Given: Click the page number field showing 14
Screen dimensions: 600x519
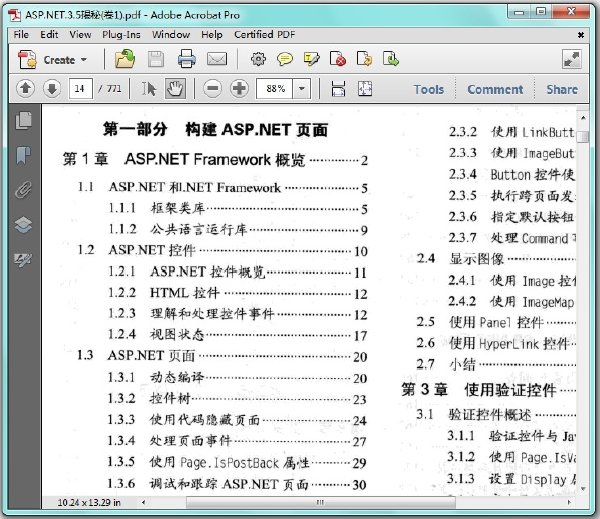Looking at the screenshot, I should [80, 89].
